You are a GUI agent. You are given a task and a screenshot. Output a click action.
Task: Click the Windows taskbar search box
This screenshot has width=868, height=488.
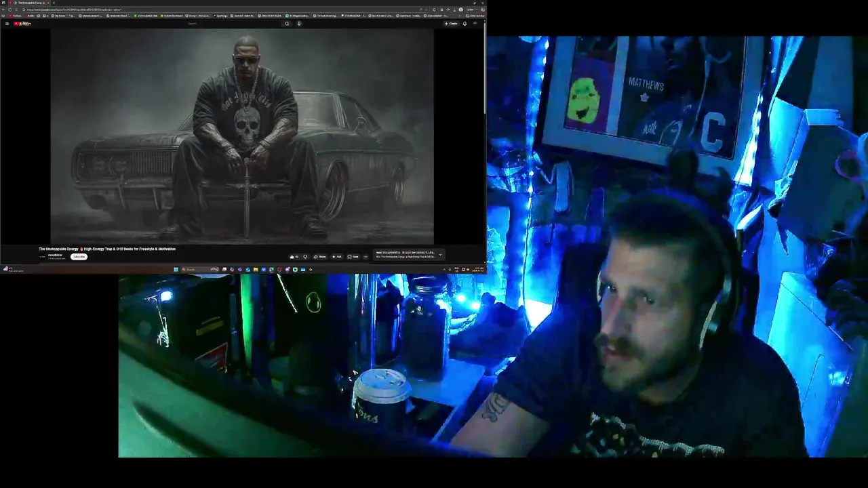[x=200, y=269]
